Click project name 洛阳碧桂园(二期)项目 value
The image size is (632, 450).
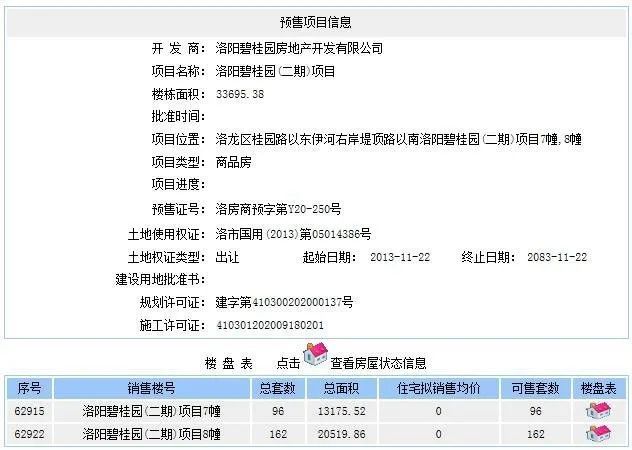click(275, 72)
